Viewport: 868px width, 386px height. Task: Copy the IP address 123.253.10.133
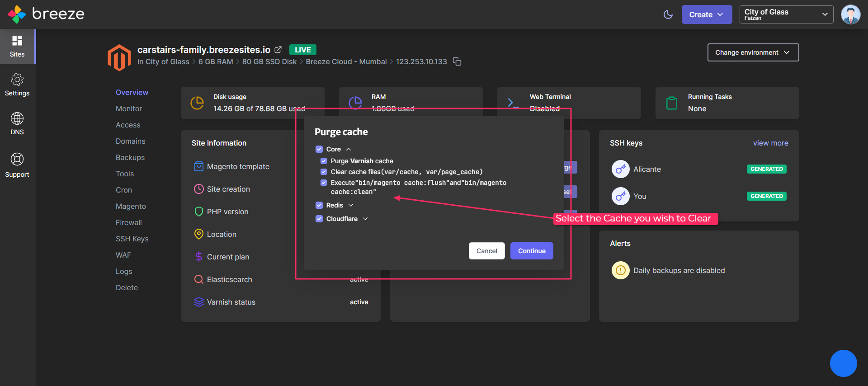point(458,61)
